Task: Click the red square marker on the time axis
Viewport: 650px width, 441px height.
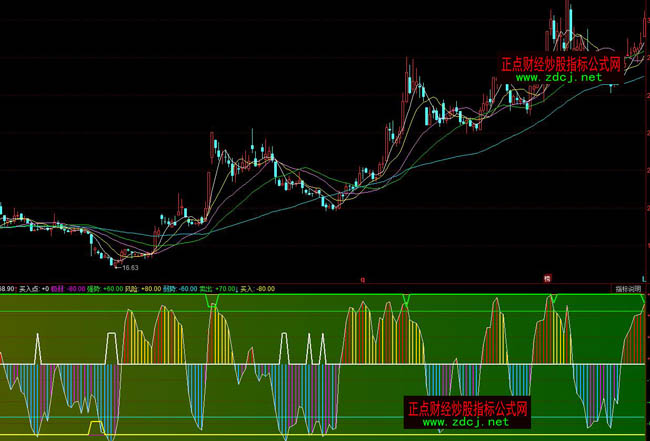Action: (548, 278)
